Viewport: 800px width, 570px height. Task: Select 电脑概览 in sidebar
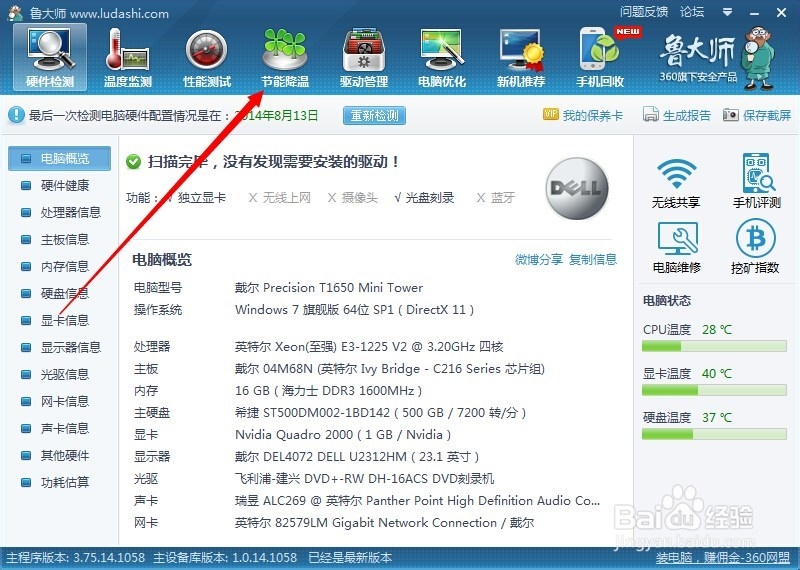[x=59, y=159]
